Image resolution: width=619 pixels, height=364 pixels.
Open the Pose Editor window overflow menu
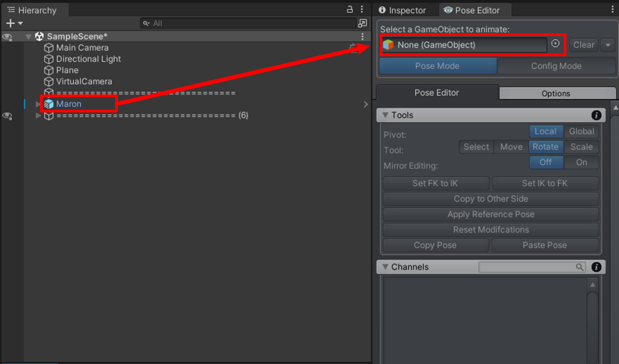pyautogui.click(x=613, y=9)
